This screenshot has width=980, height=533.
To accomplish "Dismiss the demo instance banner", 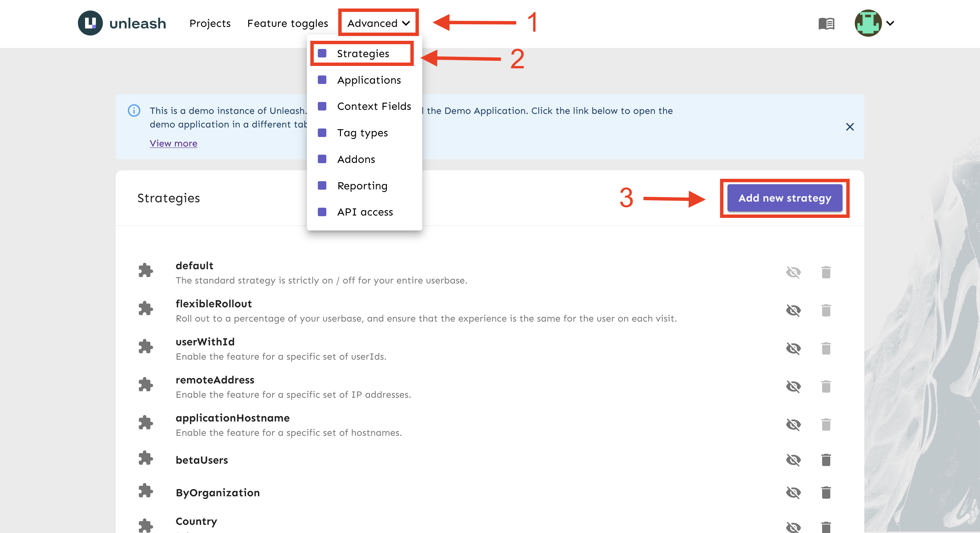I will coord(850,126).
